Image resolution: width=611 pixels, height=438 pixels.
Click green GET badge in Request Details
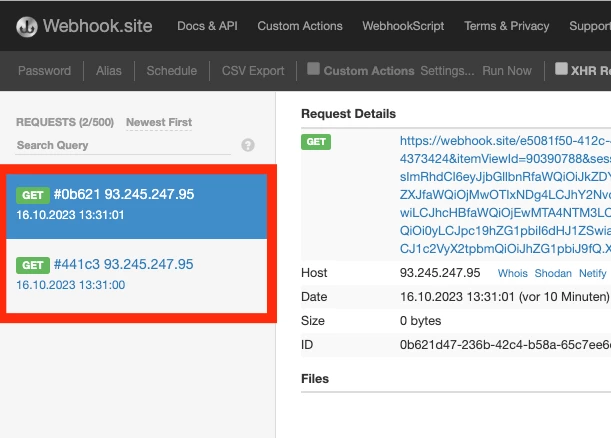click(316, 142)
